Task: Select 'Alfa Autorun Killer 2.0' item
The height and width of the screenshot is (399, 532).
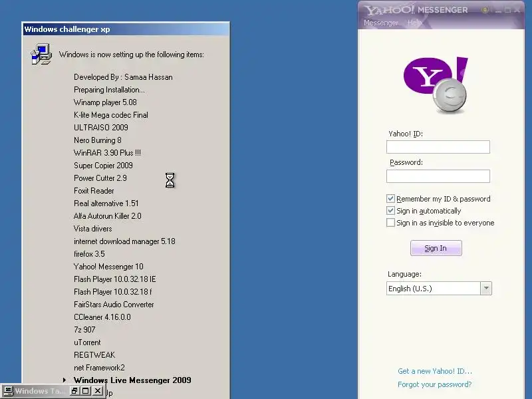Action: (x=107, y=215)
